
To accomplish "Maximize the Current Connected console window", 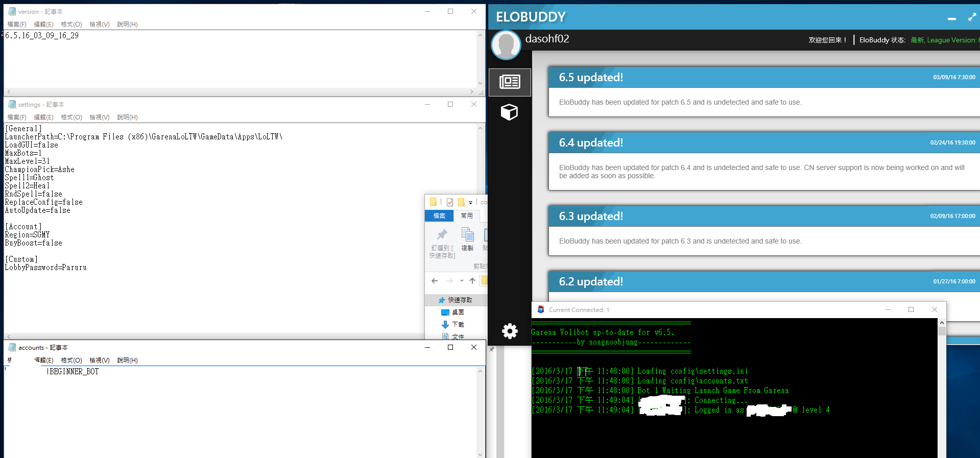I will click(x=911, y=309).
